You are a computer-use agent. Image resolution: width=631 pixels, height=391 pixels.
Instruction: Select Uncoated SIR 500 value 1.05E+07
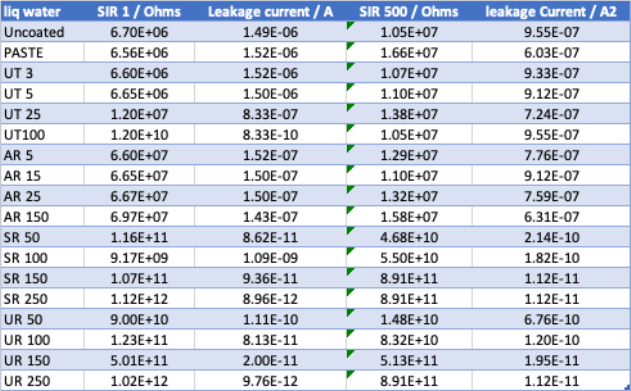click(x=409, y=32)
